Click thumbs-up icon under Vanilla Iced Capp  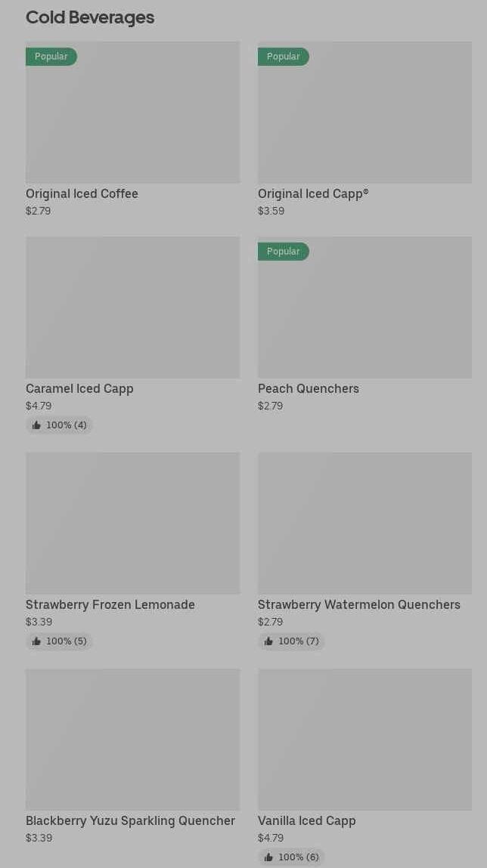tap(268, 857)
